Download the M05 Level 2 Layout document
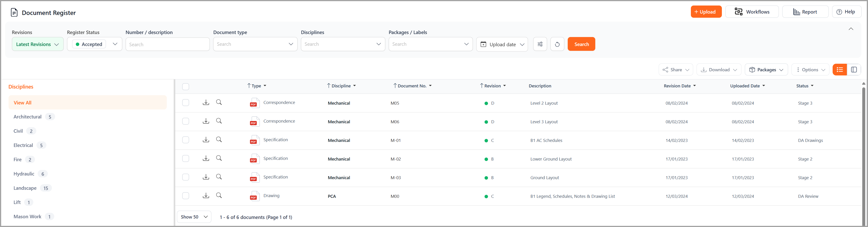This screenshot has height=227, width=868. pyautogui.click(x=206, y=102)
